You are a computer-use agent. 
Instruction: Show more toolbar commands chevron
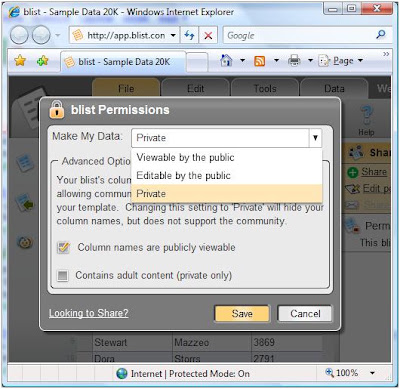(386, 54)
